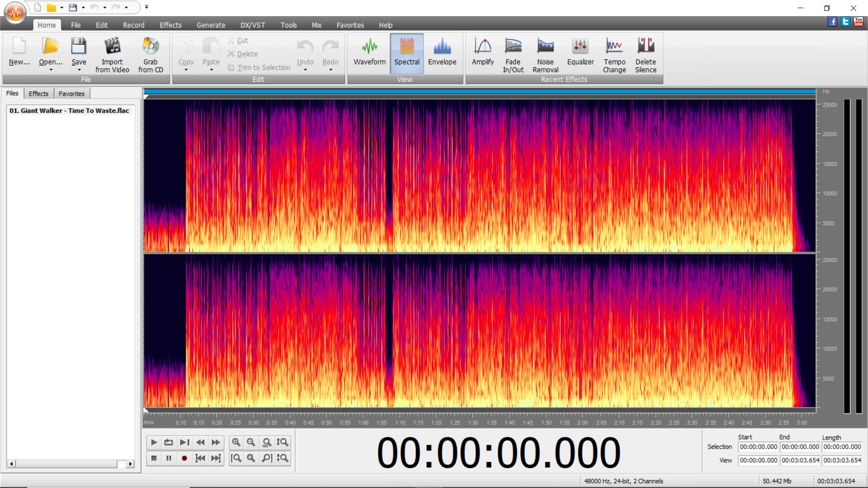Click the vertical zoom in magnifier

(x=283, y=442)
